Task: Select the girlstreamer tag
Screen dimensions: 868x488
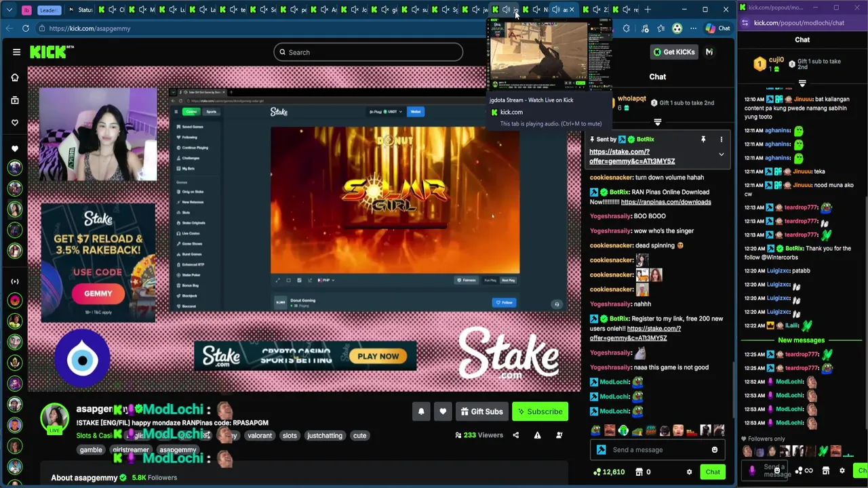Action: tap(131, 450)
